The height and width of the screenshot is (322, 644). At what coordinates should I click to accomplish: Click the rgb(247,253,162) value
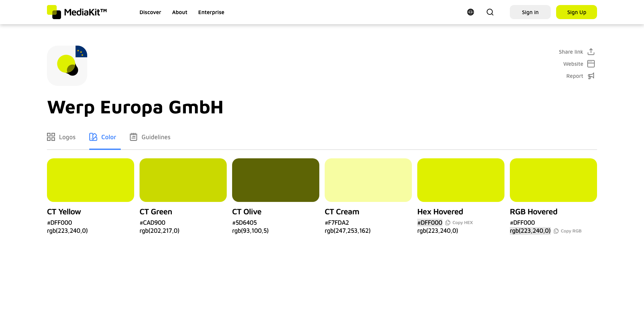pyautogui.click(x=348, y=231)
